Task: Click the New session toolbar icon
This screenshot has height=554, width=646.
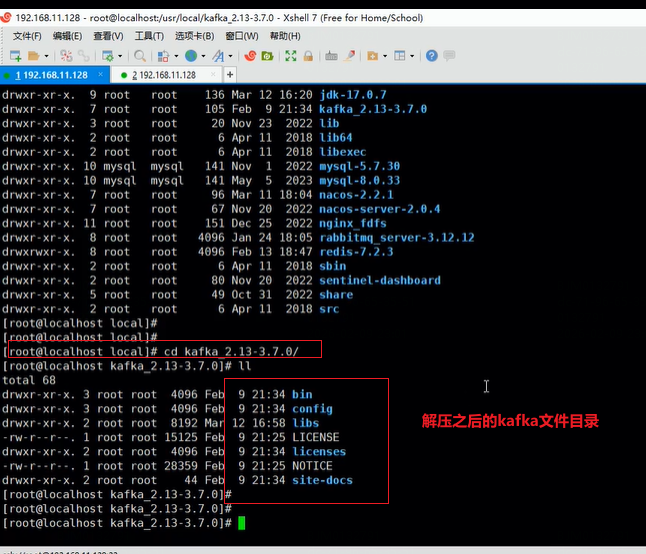Action: tap(16, 56)
